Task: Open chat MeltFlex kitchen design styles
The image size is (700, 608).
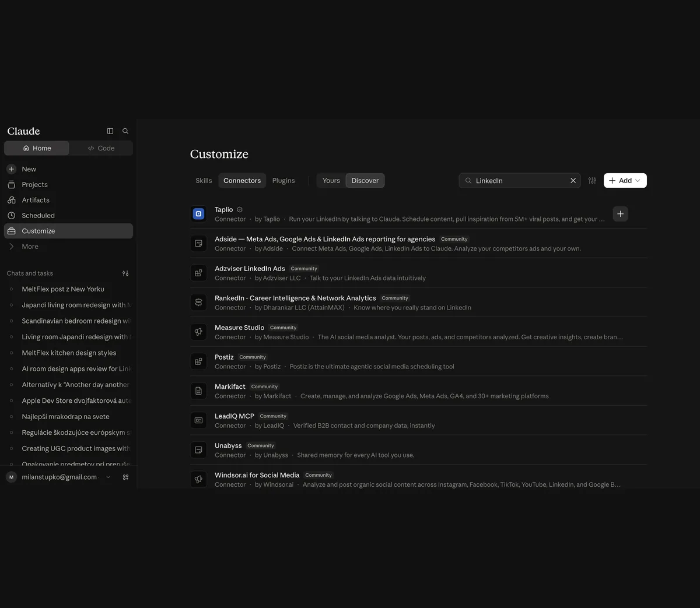Action: click(x=68, y=353)
